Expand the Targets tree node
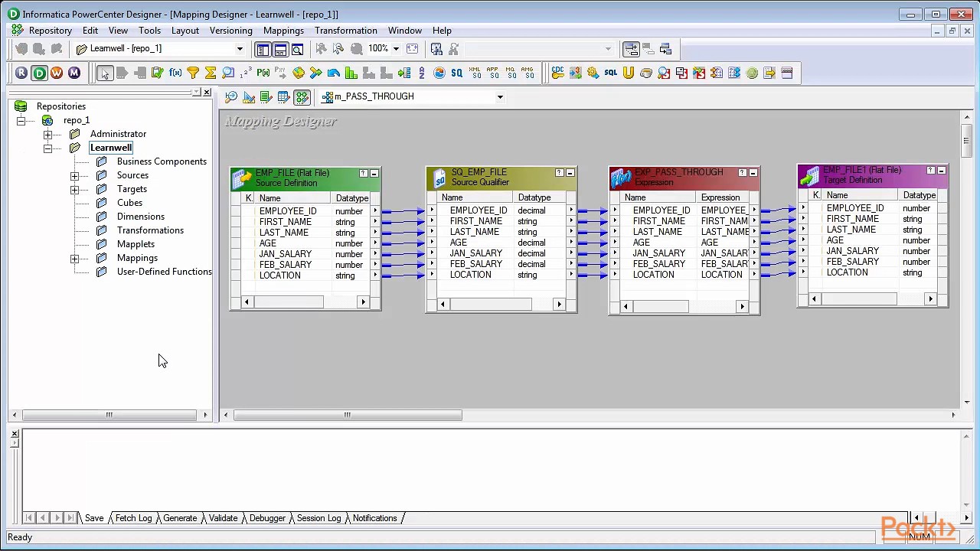 pyautogui.click(x=74, y=190)
